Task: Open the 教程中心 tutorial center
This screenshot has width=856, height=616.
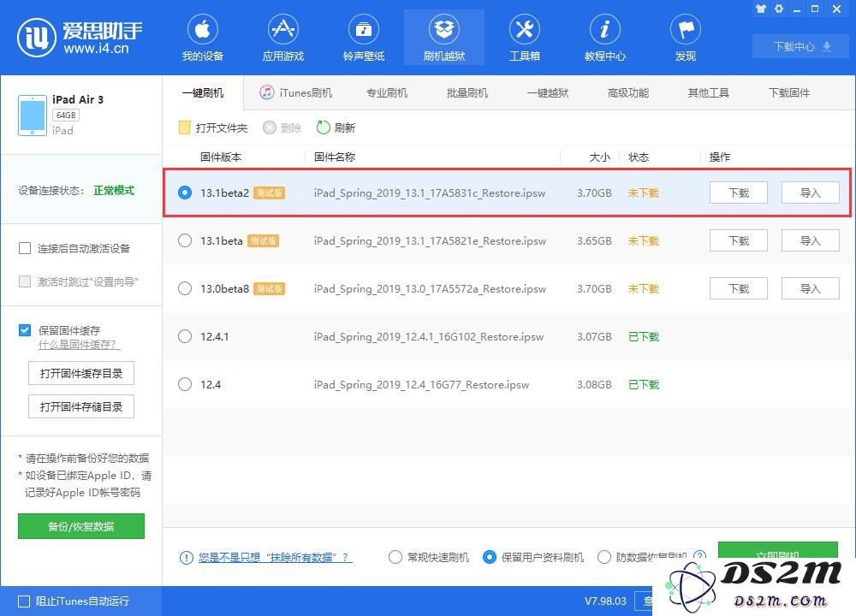Action: (x=605, y=38)
